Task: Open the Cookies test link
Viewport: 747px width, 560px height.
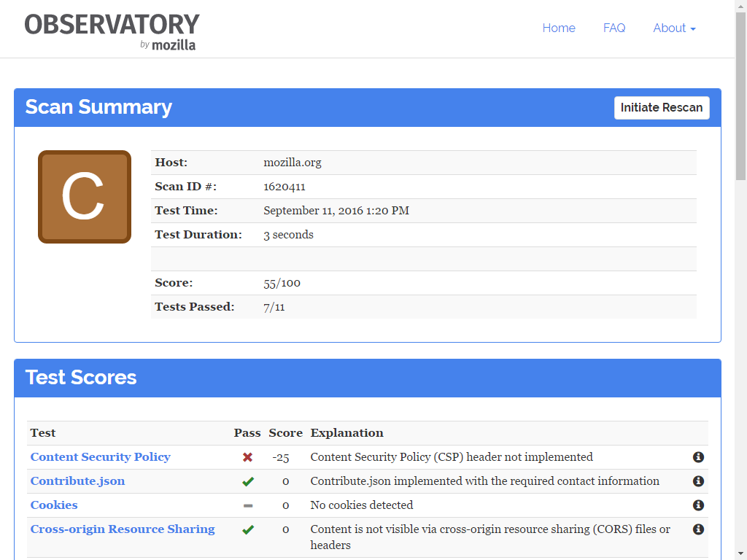Action: pos(54,505)
